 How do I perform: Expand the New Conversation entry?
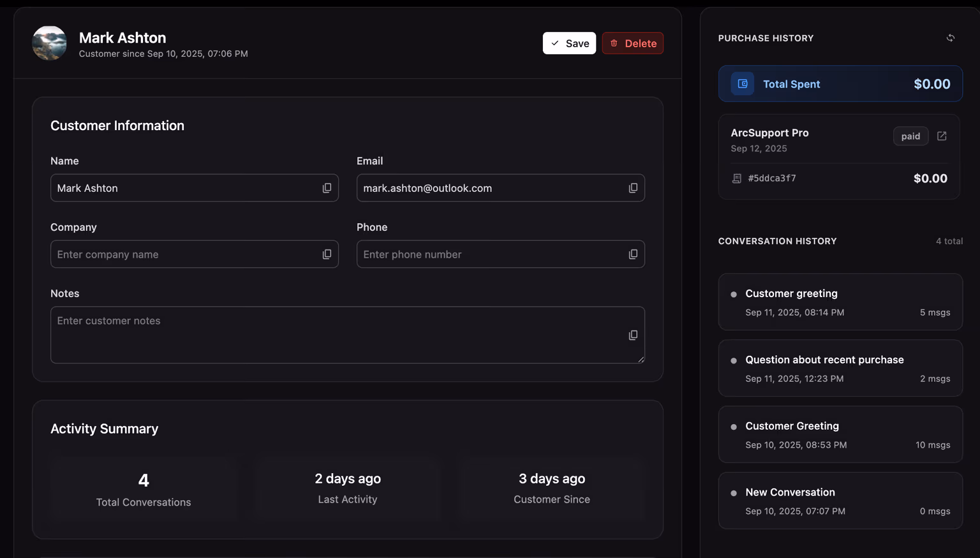[x=840, y=501]
